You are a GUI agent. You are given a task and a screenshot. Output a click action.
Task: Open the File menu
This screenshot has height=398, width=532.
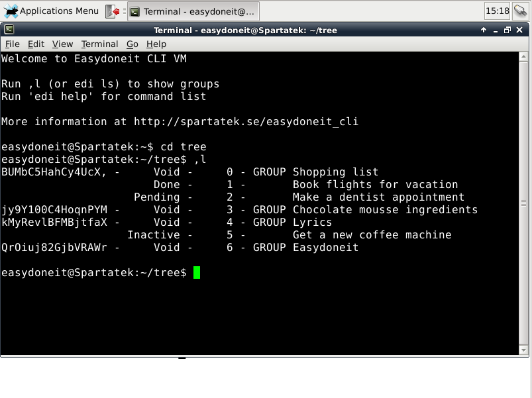point(12,44)
